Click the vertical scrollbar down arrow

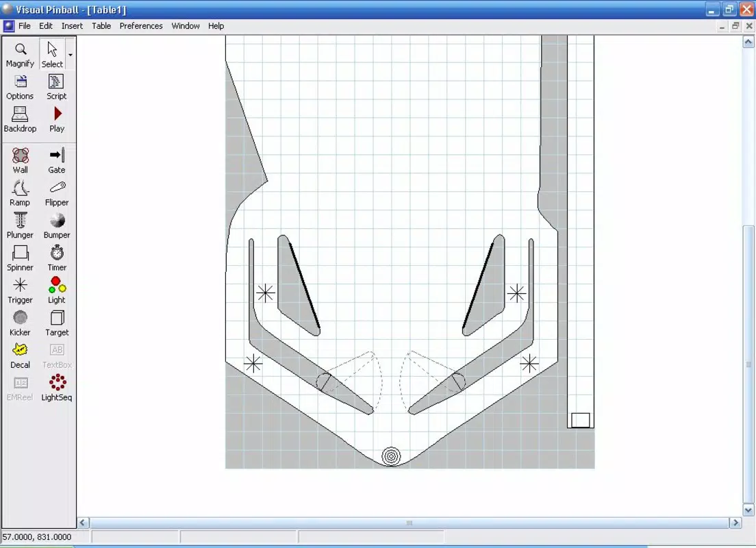pyautogui.click(x=748, y=510)
